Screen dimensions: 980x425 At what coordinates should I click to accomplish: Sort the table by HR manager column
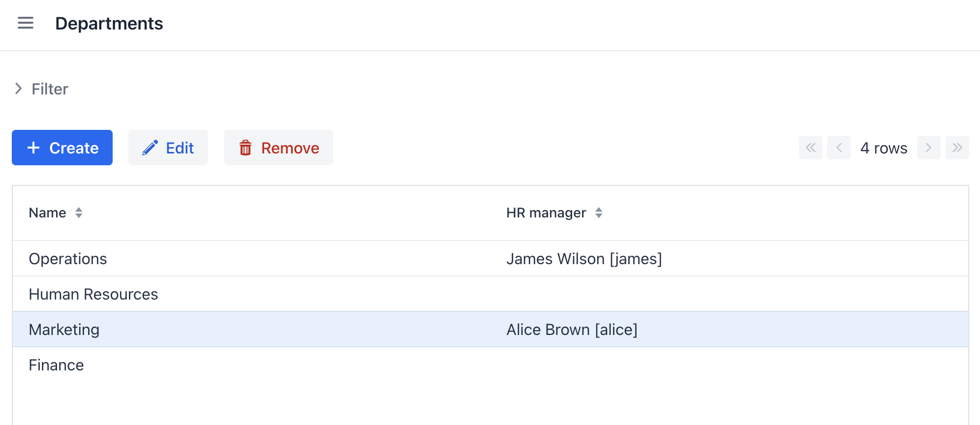[x=599, y=212]
